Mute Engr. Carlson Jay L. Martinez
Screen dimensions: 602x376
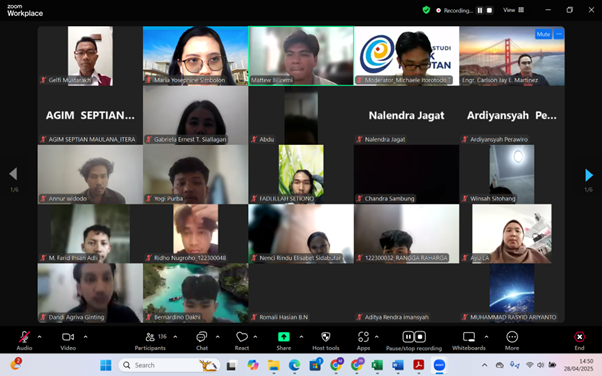tap(543, 34)
